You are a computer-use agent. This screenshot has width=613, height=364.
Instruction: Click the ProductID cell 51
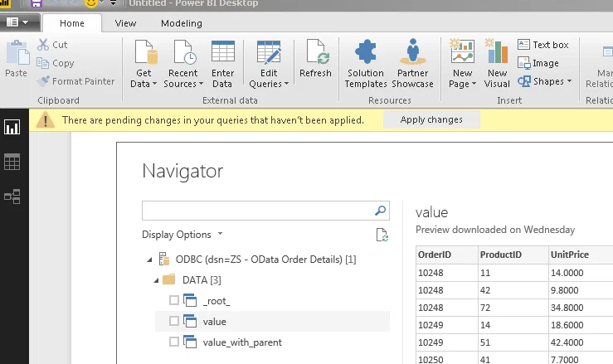[513, 342]
